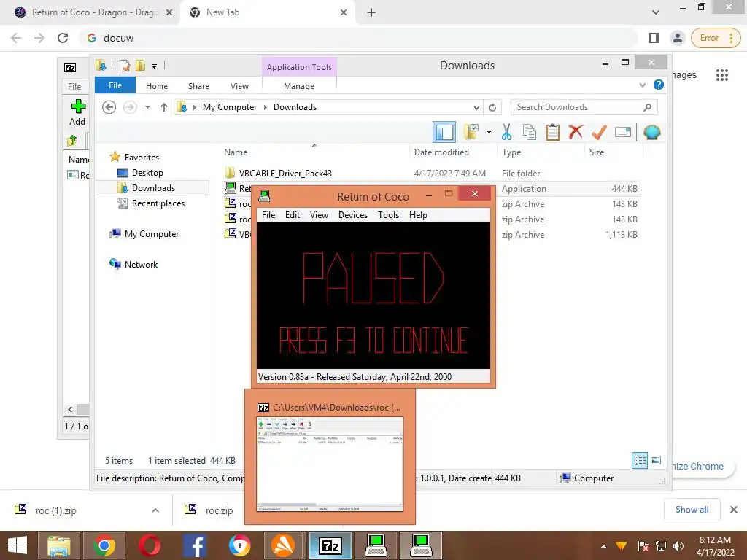Select Desktop in Favorites

pos(147,172)
